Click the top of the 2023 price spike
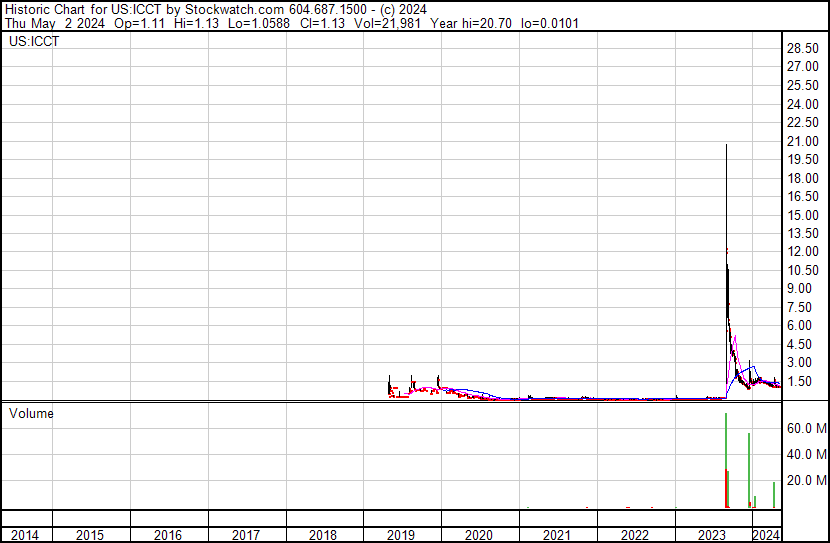 pos(726,146)
